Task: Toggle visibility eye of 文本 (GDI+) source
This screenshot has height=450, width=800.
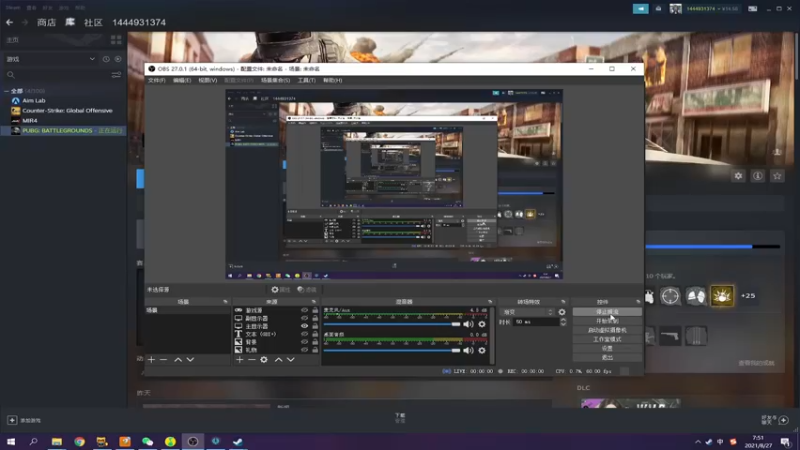Action: [305, 334]
